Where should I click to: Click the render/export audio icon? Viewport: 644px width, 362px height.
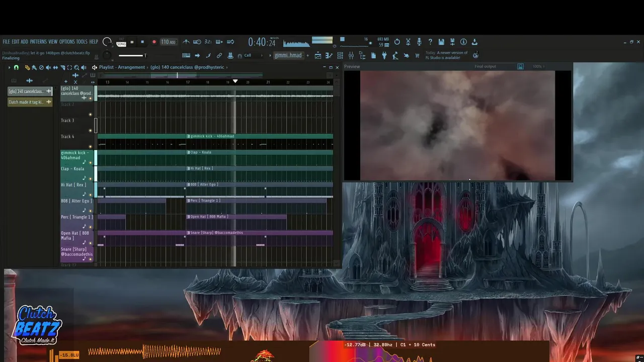tap(452, 42)
